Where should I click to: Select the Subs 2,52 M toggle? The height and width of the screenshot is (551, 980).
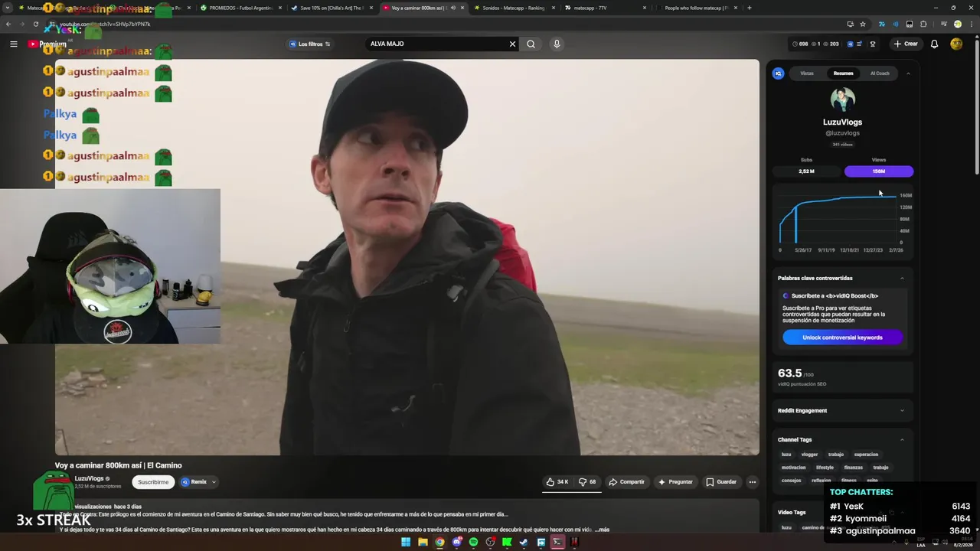[806, 171]
